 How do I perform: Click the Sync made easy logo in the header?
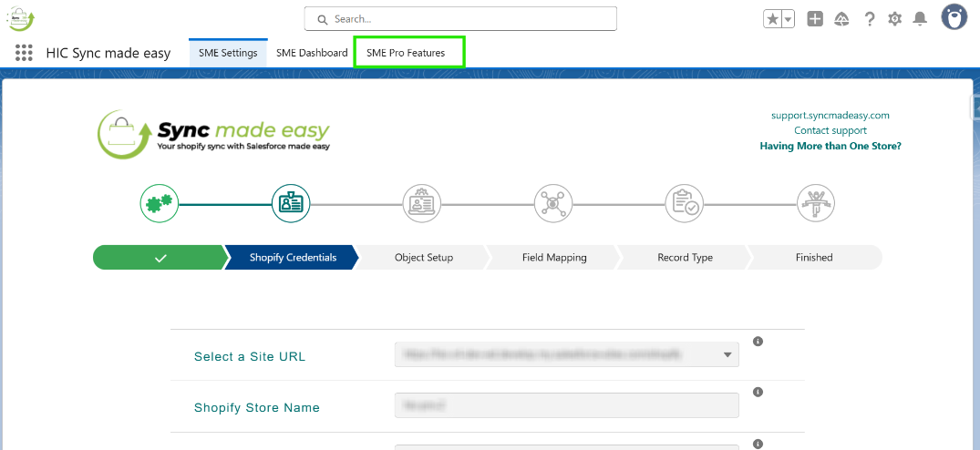[21, 18]
